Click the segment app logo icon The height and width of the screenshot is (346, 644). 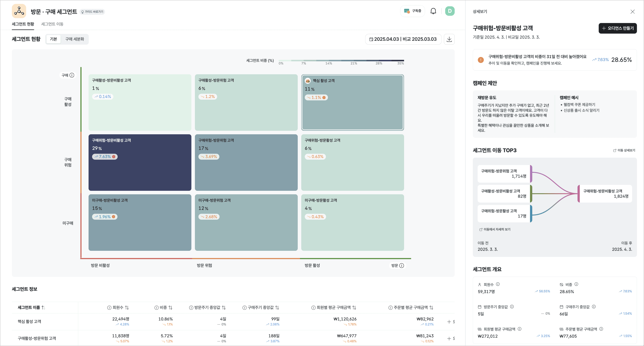coord(19,11)
